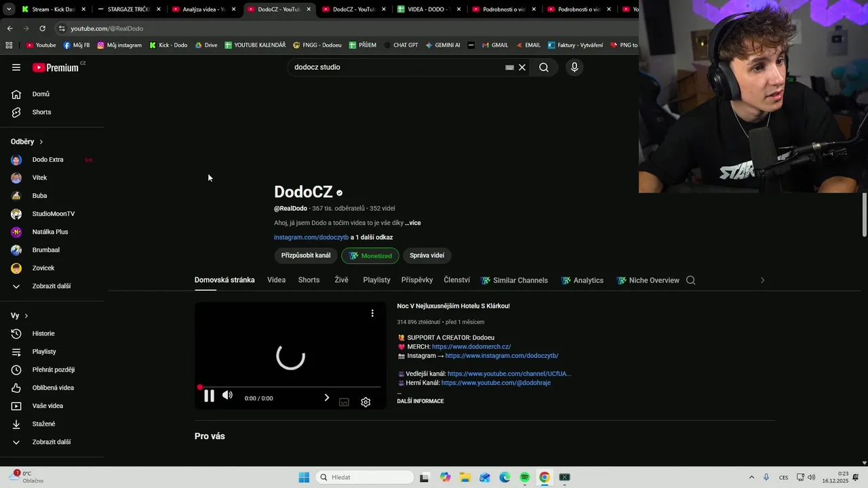Image resolution: width=868 pixels, height=488 pixels.
Task: Open the YOUTUBE KALENDÁŘ bookmark
Action: (255, 45)
